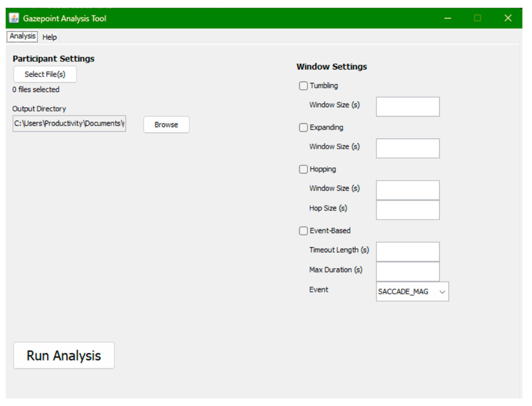Click the Event dropdown chevron arrow

pyautogui.click(x=442, y=292)
